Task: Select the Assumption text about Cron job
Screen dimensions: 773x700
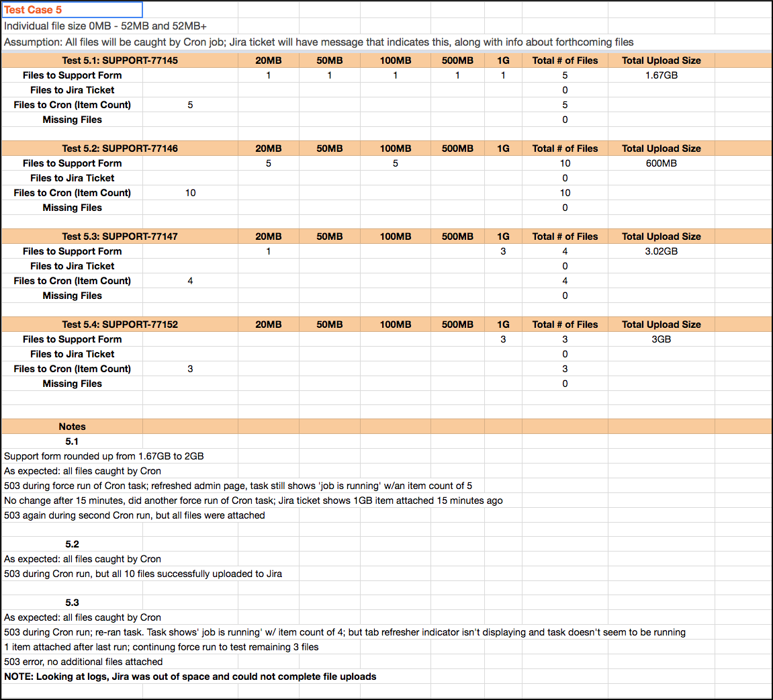Action: coord(318,42)
